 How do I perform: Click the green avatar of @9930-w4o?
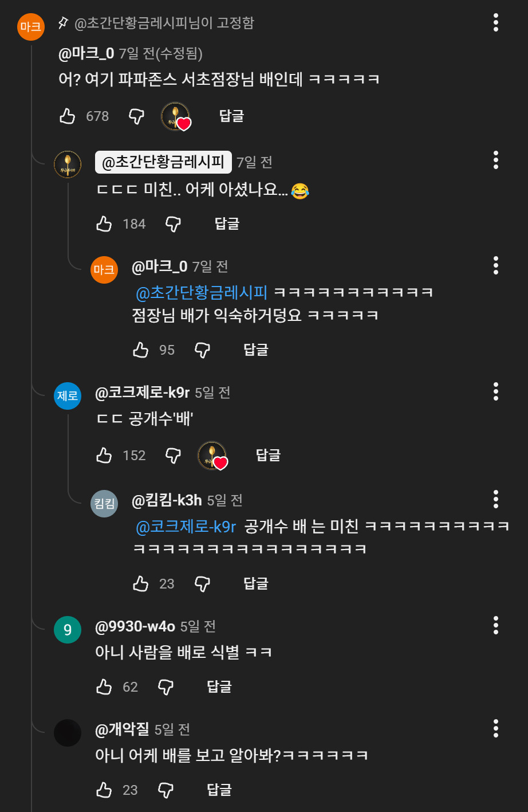click(x=68, y=629)
